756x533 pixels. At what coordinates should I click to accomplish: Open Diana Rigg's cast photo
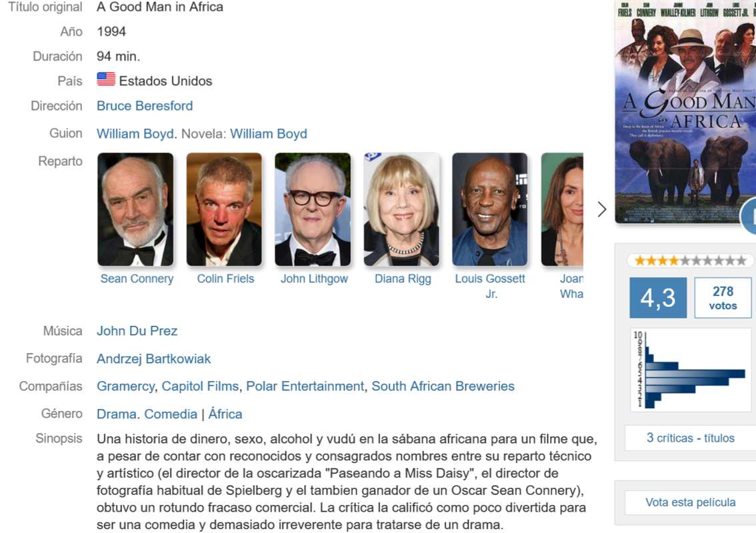(x=401, y=209)
